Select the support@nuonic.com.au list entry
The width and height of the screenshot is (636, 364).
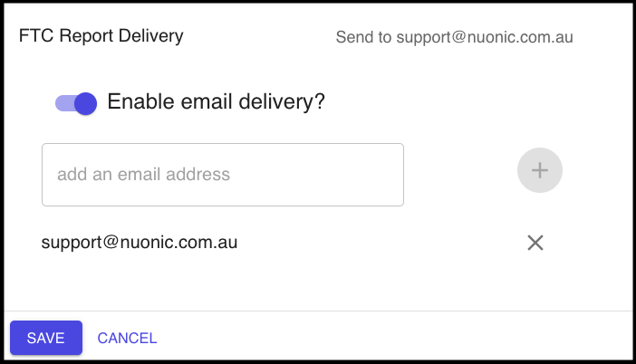click(x=140, y=243)
